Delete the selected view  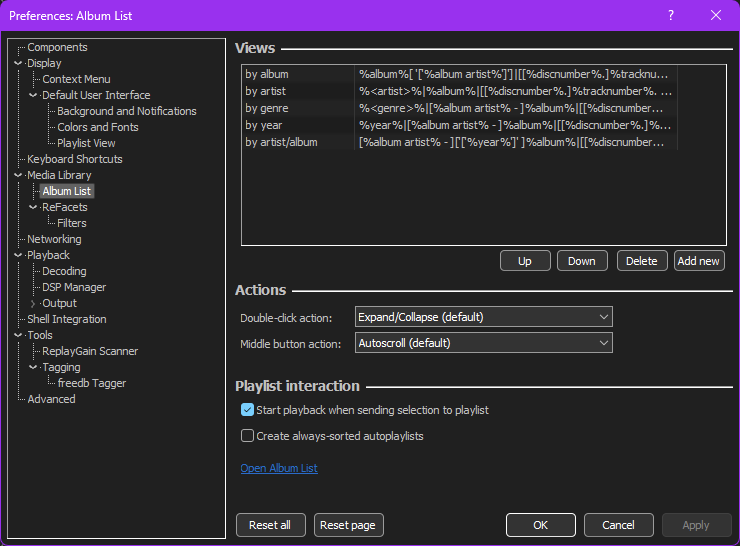642,261
